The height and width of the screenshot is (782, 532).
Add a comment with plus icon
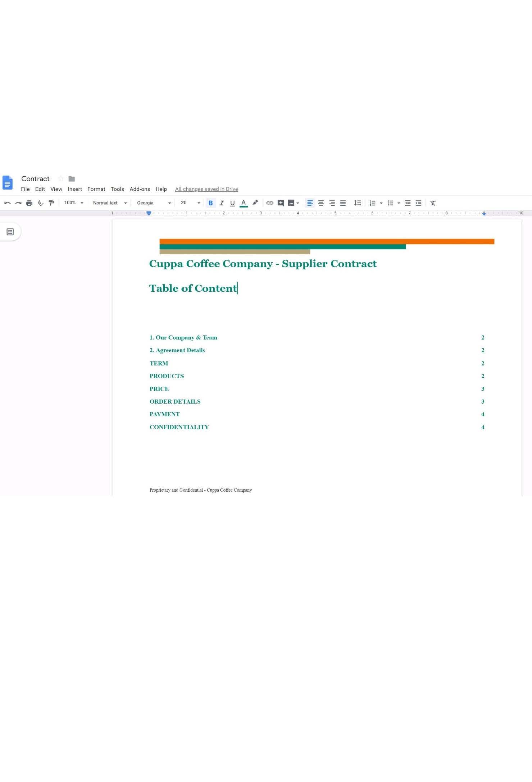(281, 203)
